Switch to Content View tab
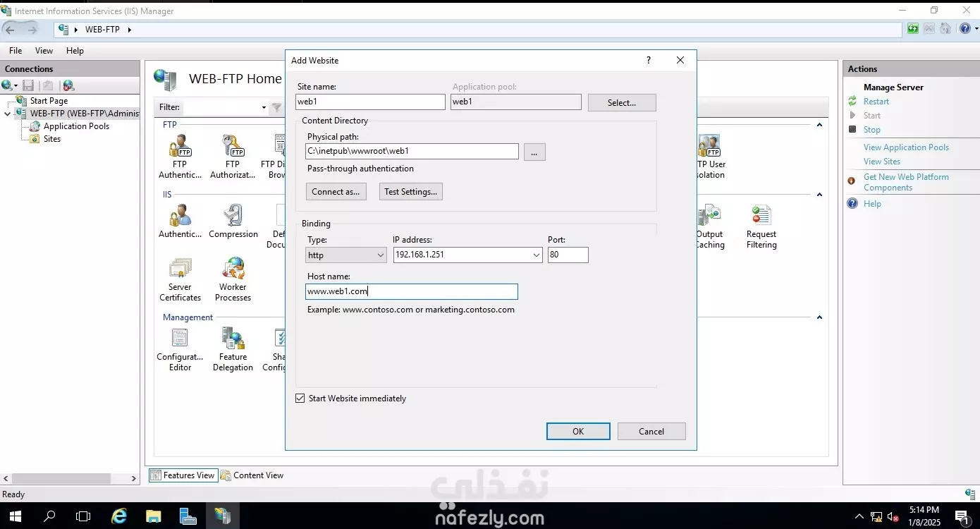Viewport: 980px width, 529px height. coord(252,475)
